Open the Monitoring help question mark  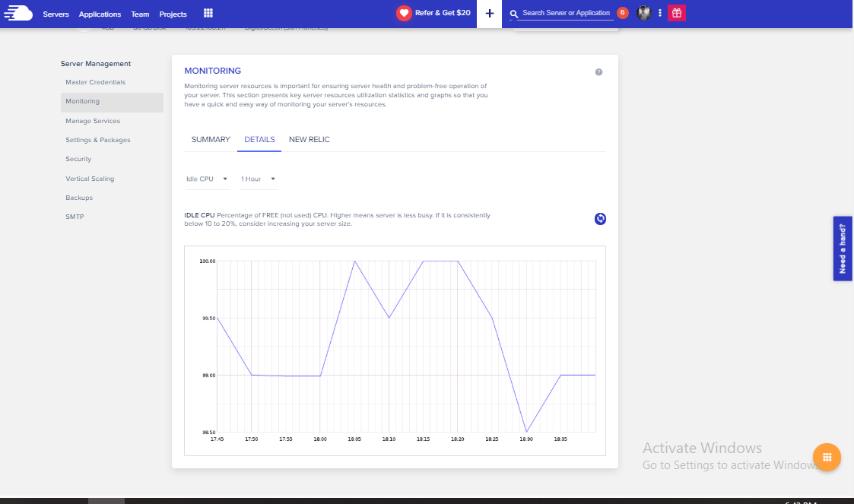598,71
